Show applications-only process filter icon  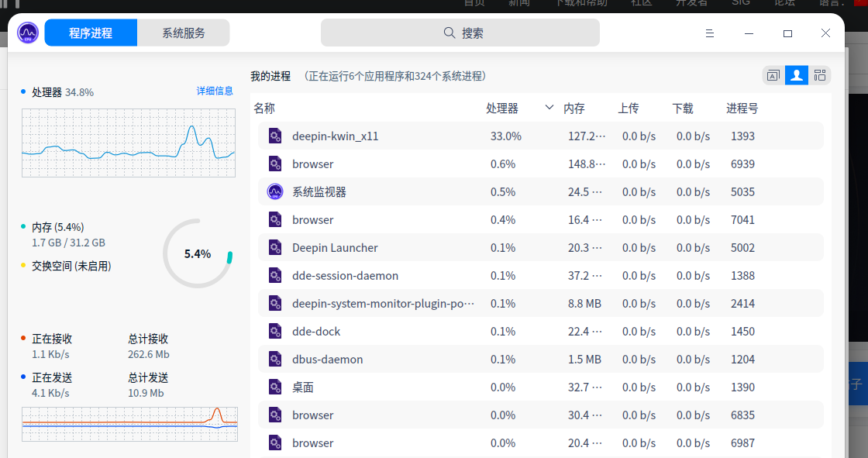(773, 75)
